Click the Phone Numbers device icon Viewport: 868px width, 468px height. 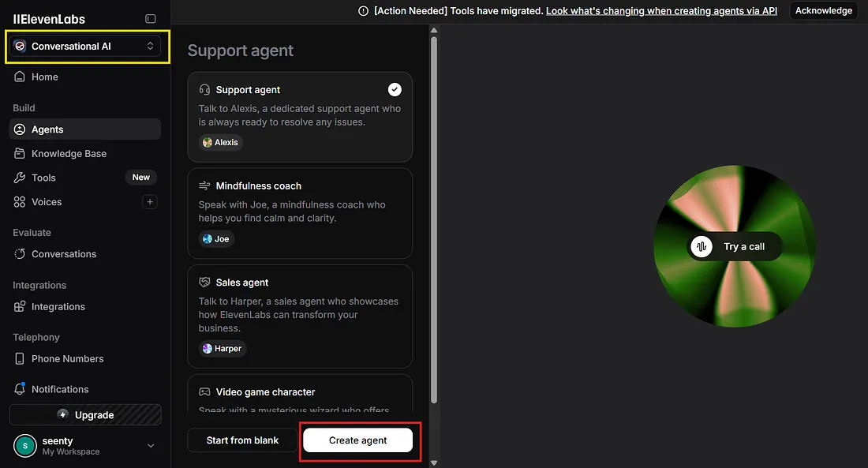click(20, 359)
